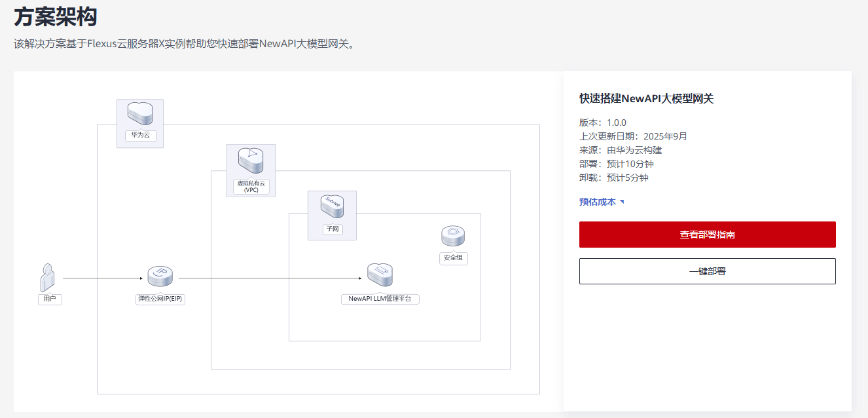Click the 安全组 label
This screenshot has width=868, height=418.
coord(453,258)
